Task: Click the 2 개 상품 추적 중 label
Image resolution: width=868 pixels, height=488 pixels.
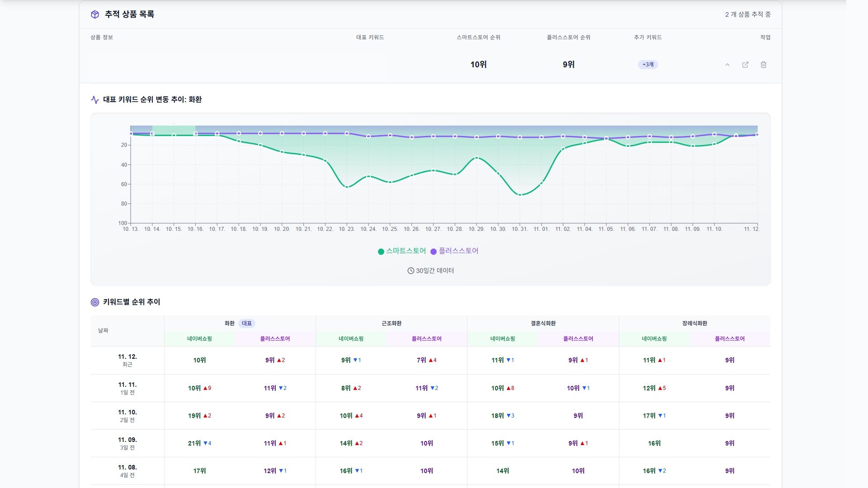Action: [747, 14]
